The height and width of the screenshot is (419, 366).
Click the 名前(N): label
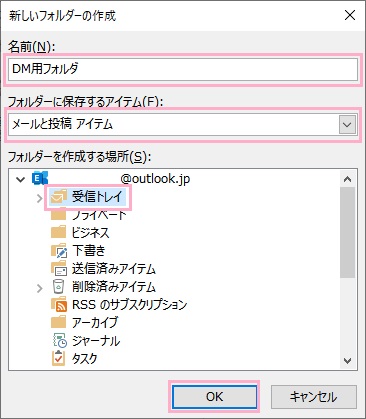click(32, 47)
